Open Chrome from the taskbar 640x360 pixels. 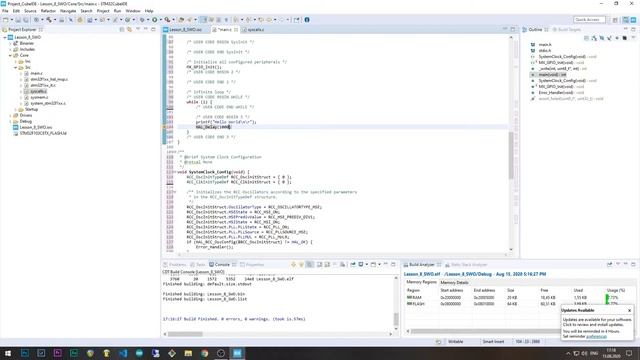[204, 353]
